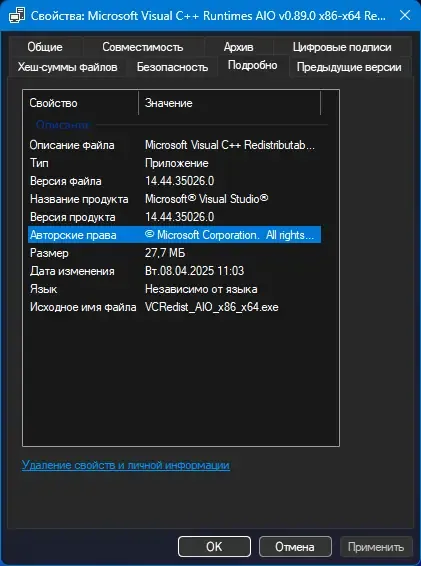Switch to the Безопасность tab
Viewport: 421px width, 566px height.
pos(172,67)
